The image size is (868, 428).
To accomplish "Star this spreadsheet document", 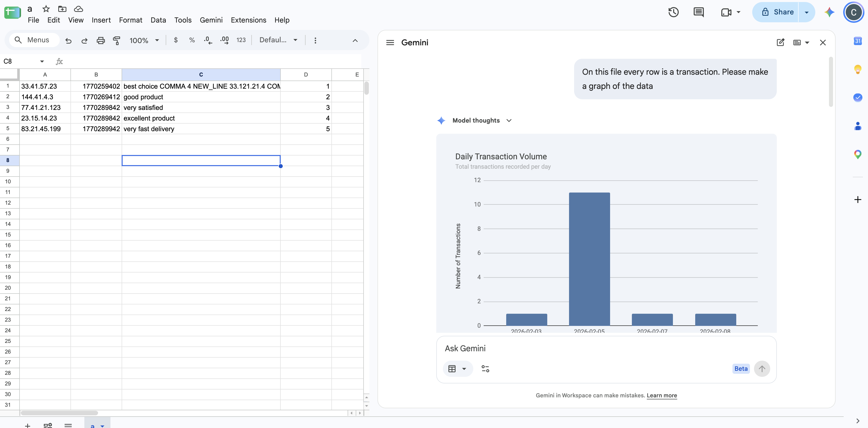I will pyautogui.click(x=46, y=9).
